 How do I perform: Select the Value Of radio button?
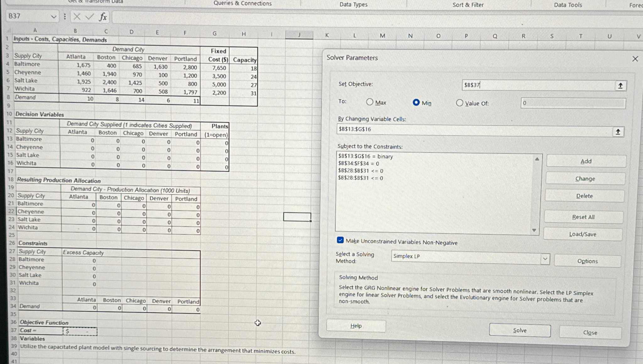(x=460, y=103)
